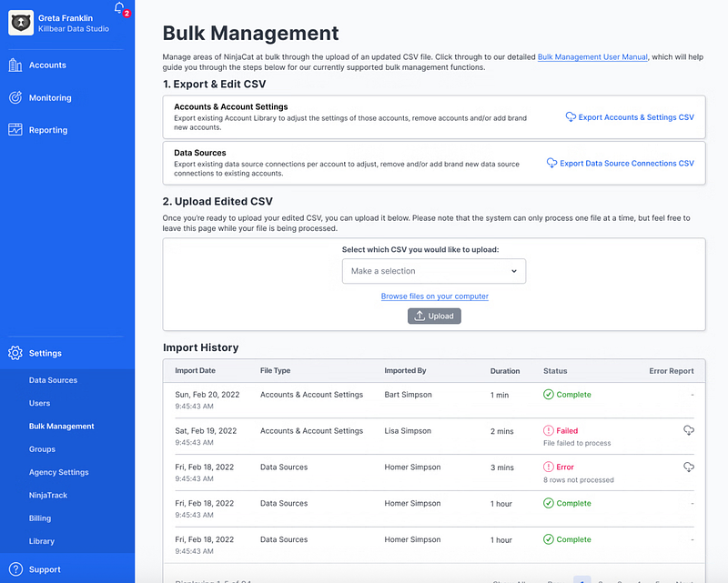Select Agency Settings in the sidebar

[58, 472]
